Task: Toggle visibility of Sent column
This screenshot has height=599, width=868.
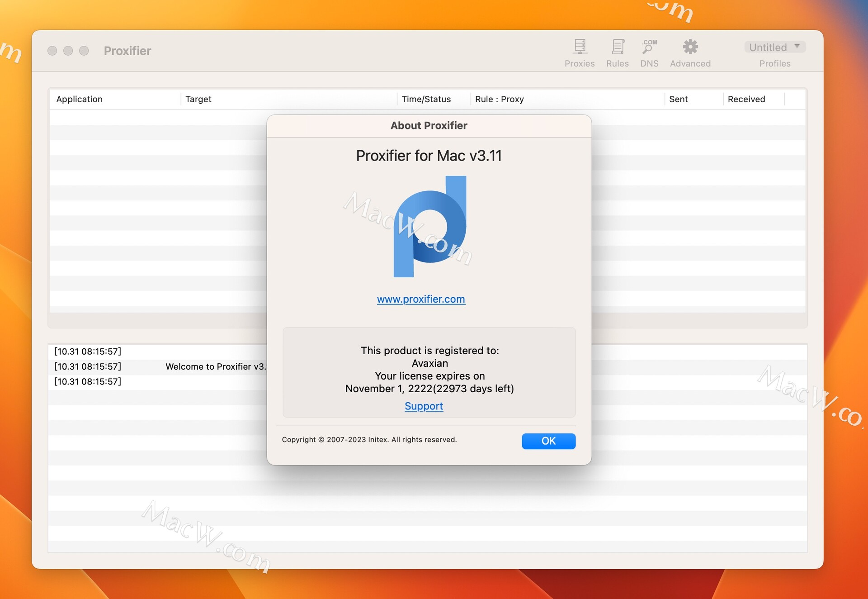Action: 679,99
